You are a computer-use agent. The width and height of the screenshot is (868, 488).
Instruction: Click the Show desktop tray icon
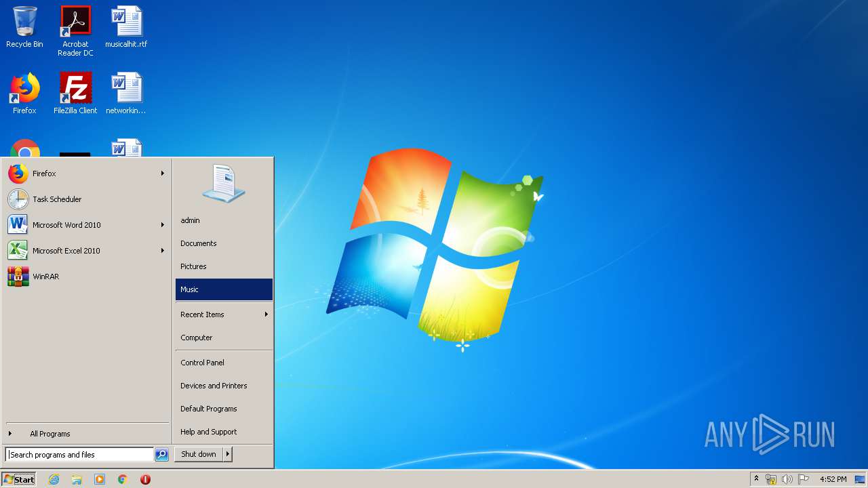tap(860, 479)
